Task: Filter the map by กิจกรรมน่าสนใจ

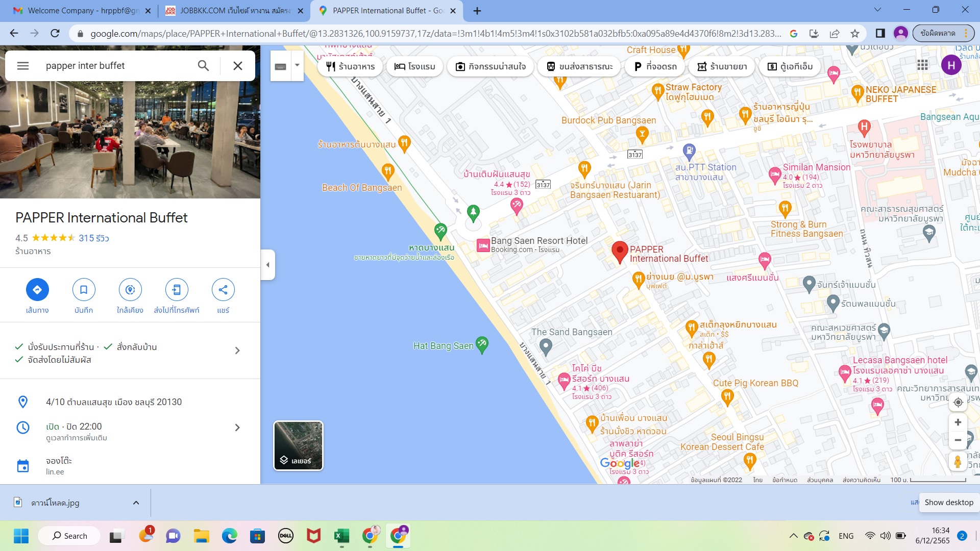Action: click(x=491, y=66)
